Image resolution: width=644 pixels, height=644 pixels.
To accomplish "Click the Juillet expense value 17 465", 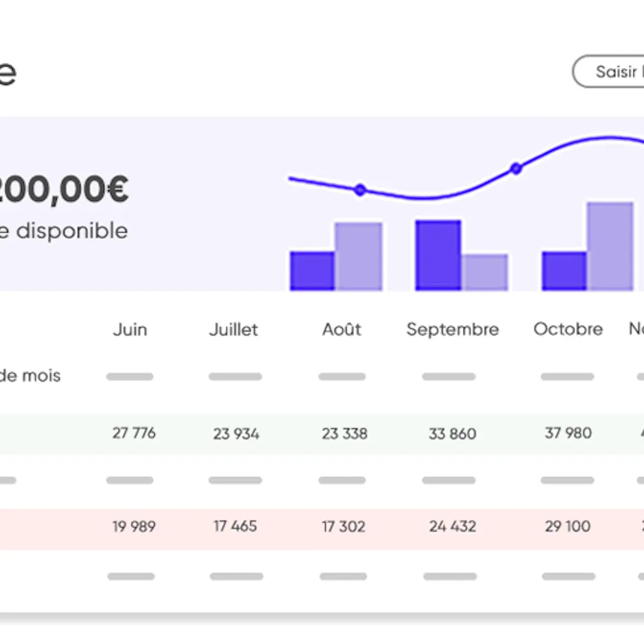I will pos(235,526).
